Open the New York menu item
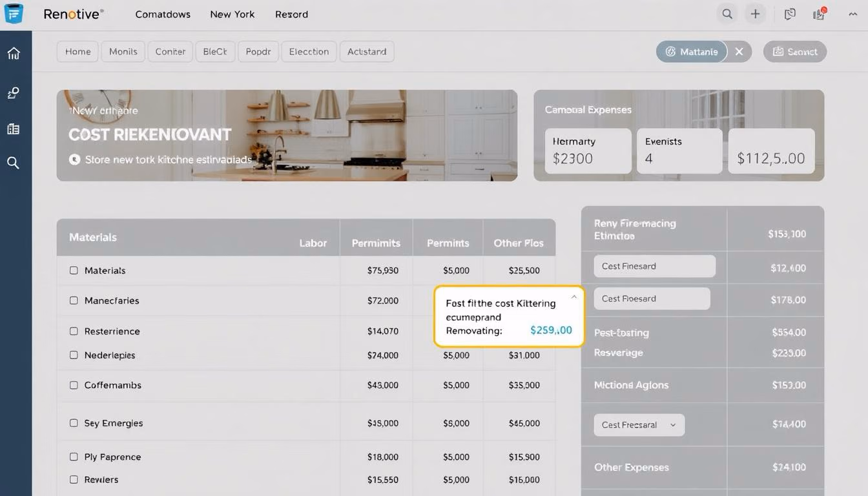The height and width of the screenshot is (496, 868). [232, 14]
